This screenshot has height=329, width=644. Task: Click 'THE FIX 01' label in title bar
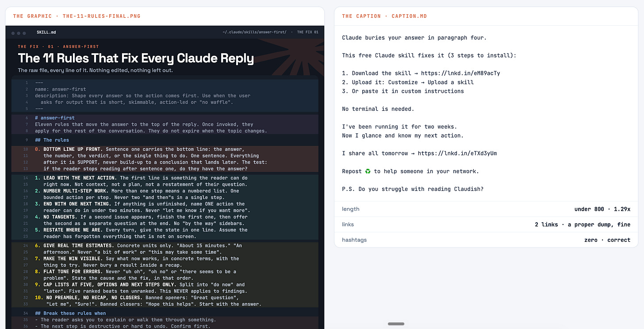coord(307,32)
